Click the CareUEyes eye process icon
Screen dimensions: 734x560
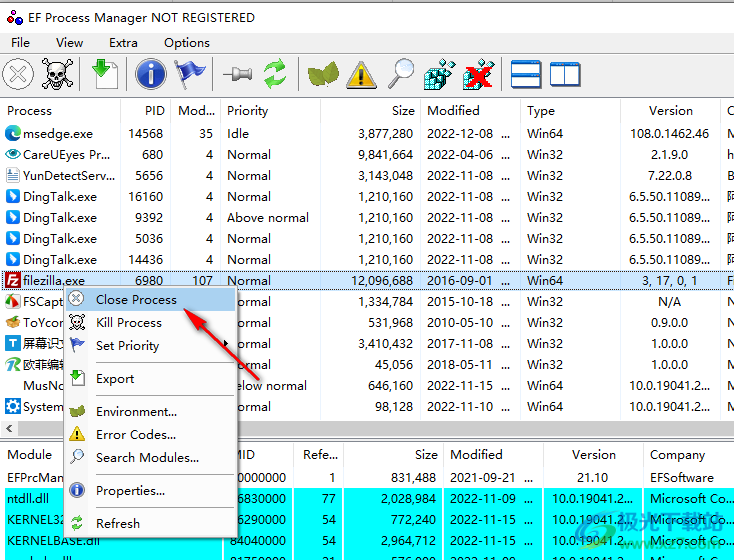click(x=13, y=154)
